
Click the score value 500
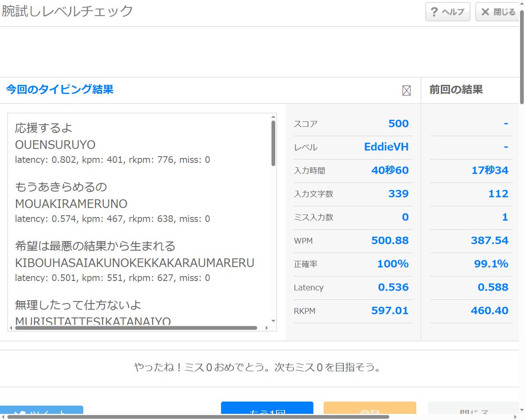click(x=399, y=123)
